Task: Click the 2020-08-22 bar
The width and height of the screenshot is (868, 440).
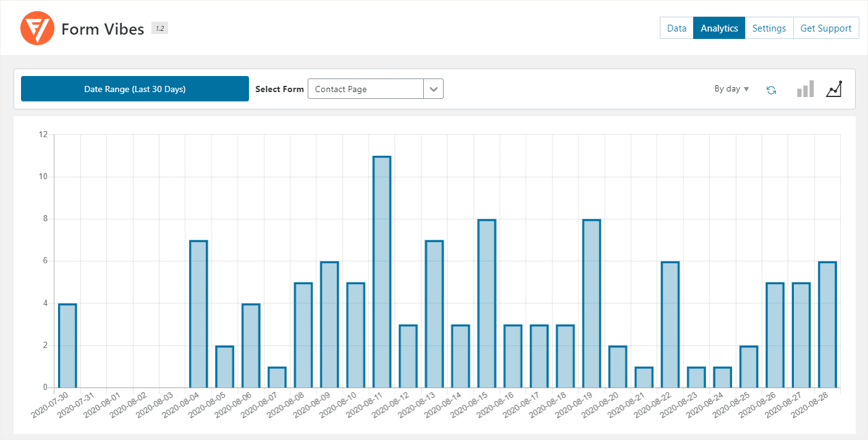Action: (x=670, y=324)
